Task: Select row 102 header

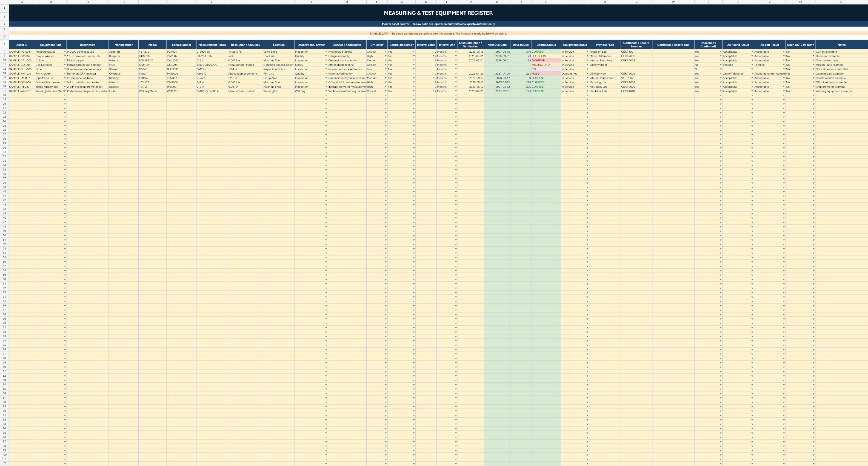Action: 4,464
